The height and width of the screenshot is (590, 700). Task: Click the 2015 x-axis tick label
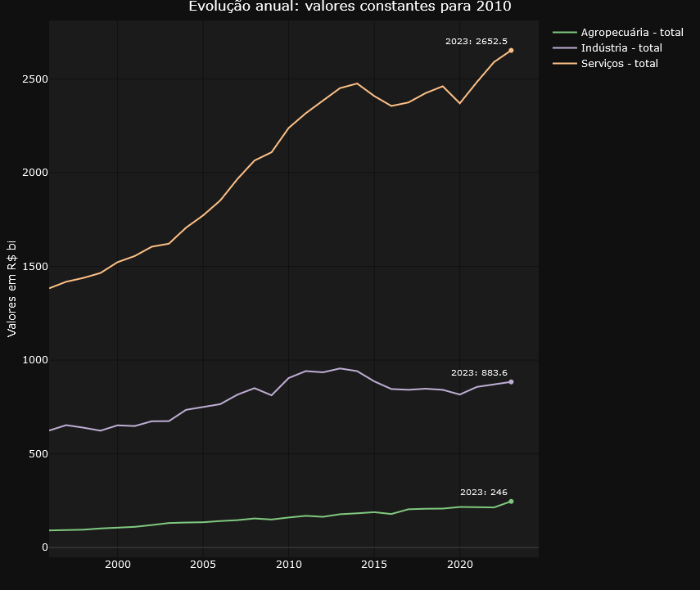point(374,565)
